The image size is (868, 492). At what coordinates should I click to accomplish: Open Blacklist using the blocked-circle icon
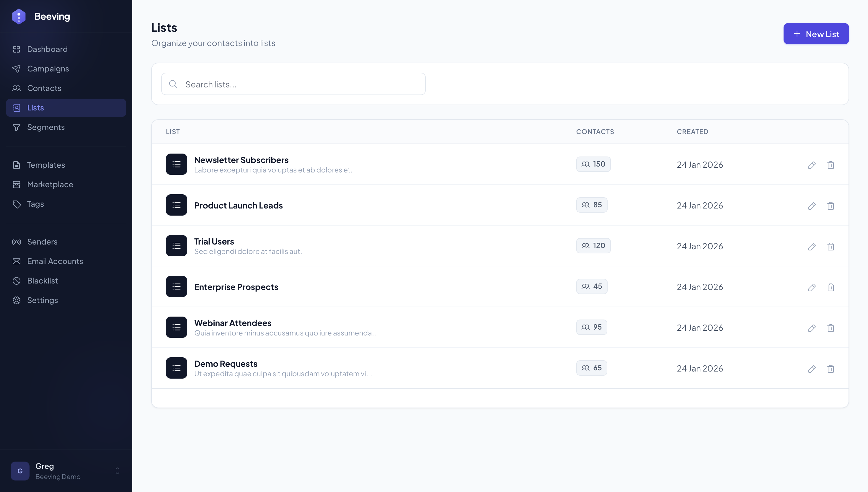coord(17,281)
